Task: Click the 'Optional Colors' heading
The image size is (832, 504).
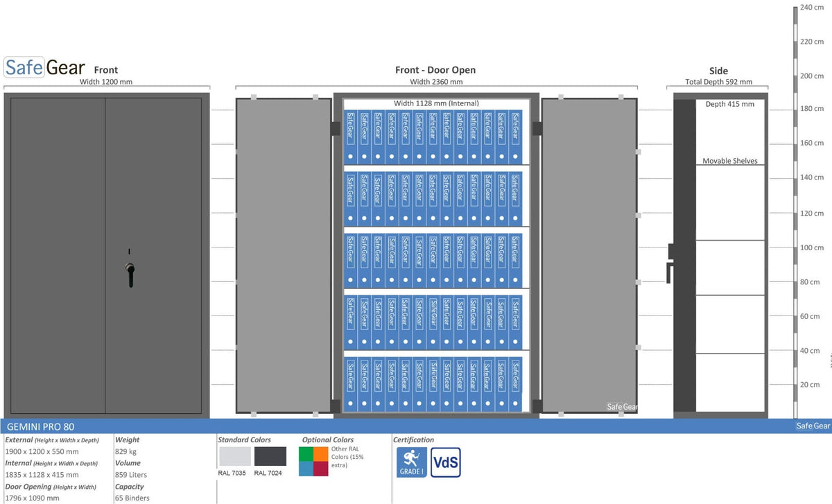Action: pos(328,440)
